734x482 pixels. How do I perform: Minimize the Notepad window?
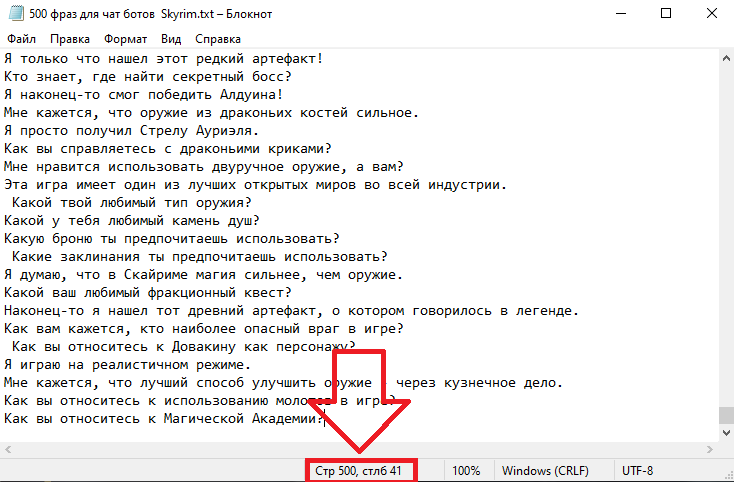621,14
